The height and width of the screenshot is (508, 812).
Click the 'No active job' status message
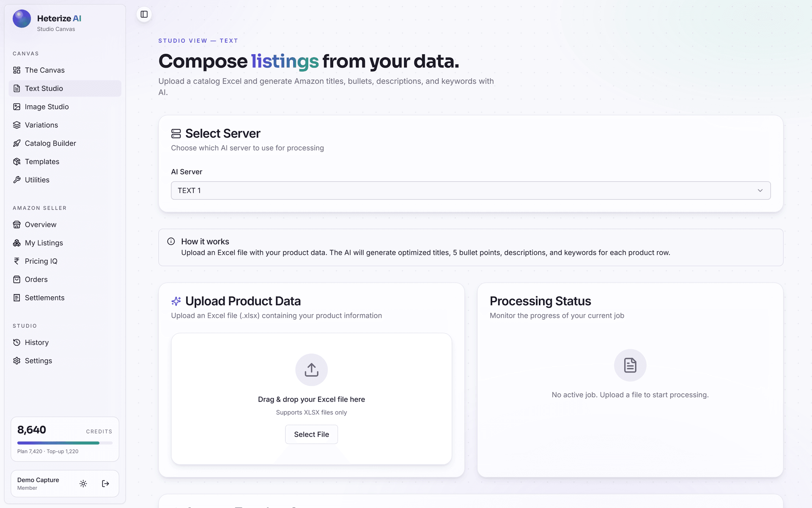click(x=630, y=395)
